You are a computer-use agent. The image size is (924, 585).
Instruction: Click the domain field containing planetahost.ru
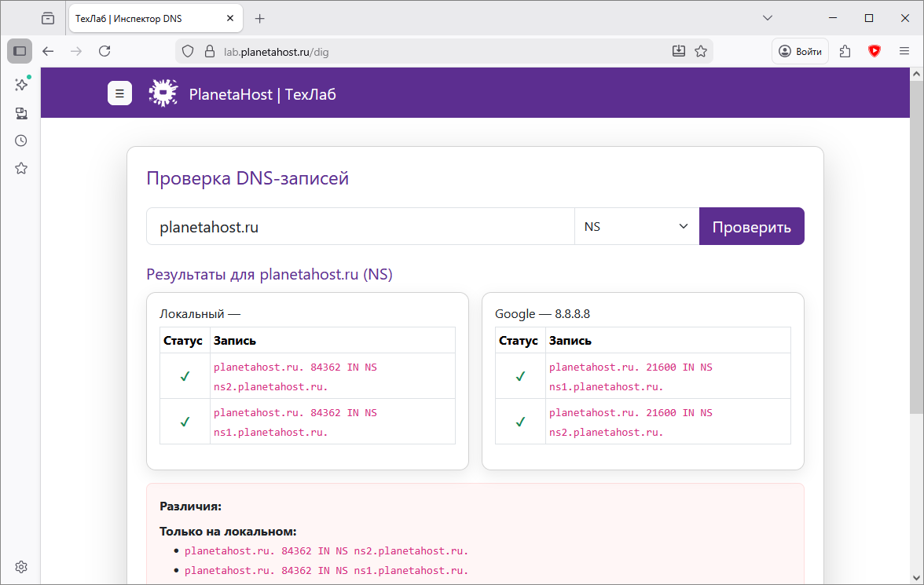click(x=360, y=226)
